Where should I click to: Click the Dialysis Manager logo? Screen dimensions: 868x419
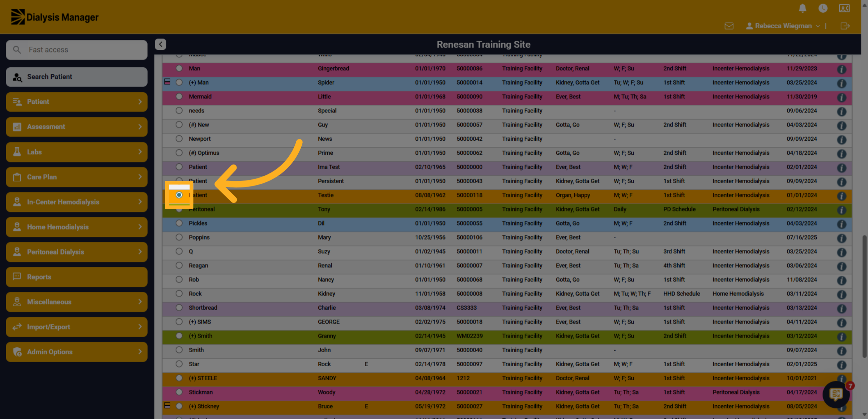pos(55,17)
